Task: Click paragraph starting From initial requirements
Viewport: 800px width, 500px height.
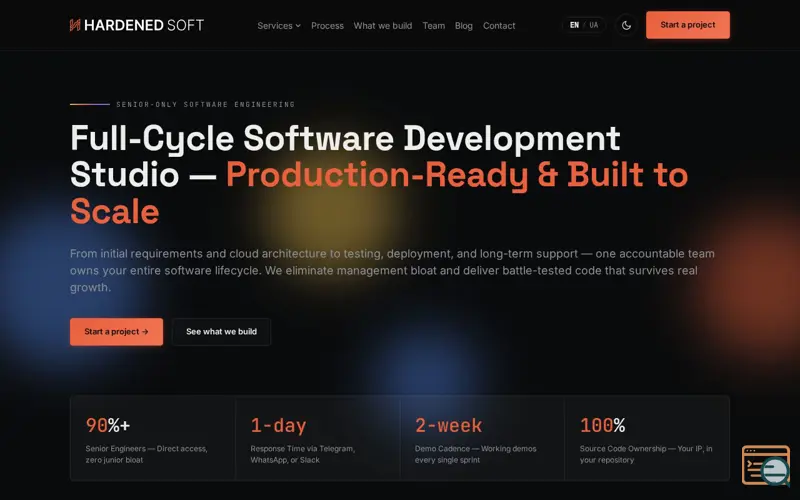Action: 392,270
